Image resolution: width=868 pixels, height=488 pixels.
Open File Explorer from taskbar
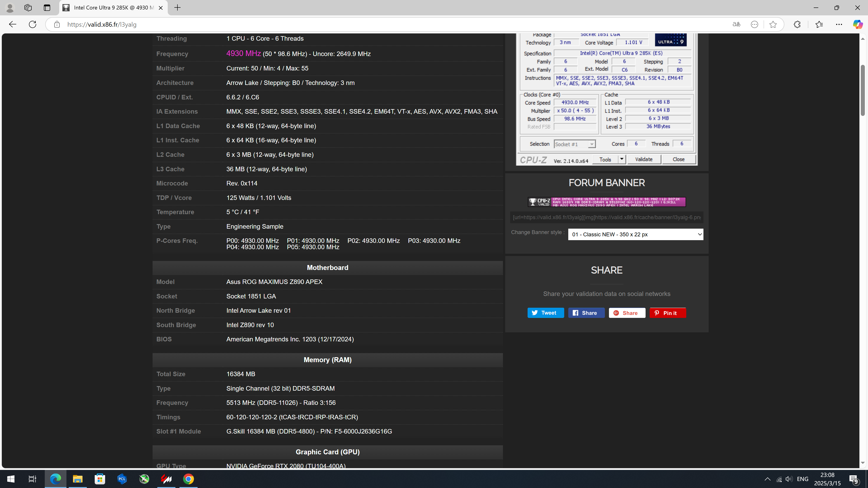click(78, 479)
